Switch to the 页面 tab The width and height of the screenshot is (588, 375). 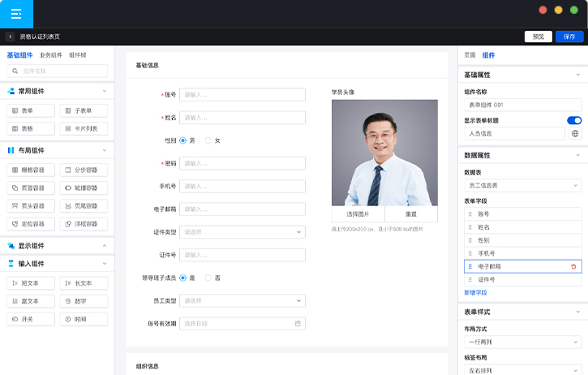(470, 55)
